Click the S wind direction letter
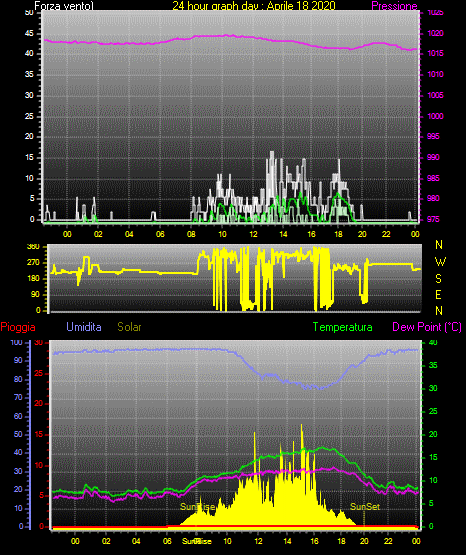Image resolution: width=466 pixels, height=555 pixels. pos(438,279)
